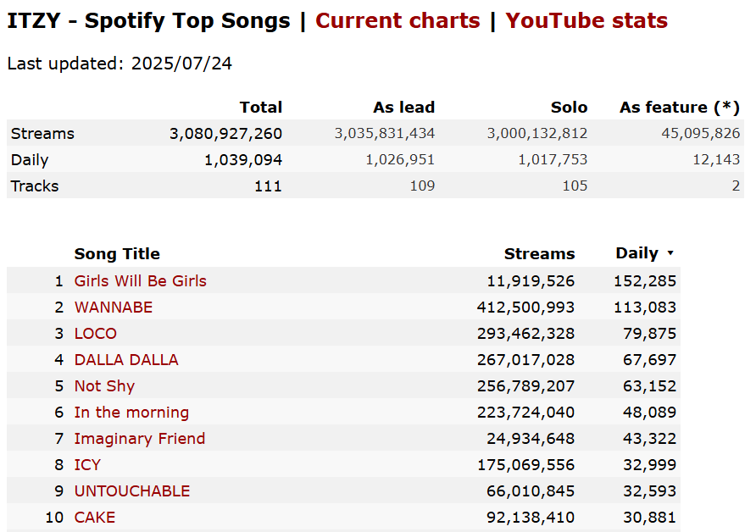Open the ICY song link

pyautogui.click(x=87, y=464)
